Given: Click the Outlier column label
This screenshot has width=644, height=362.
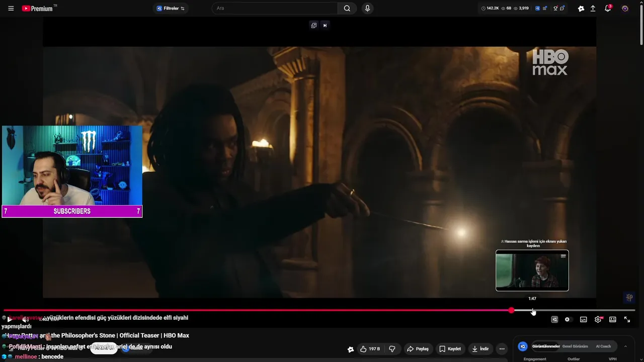Looking at the screenshot, I should click(x=574, y=359).
